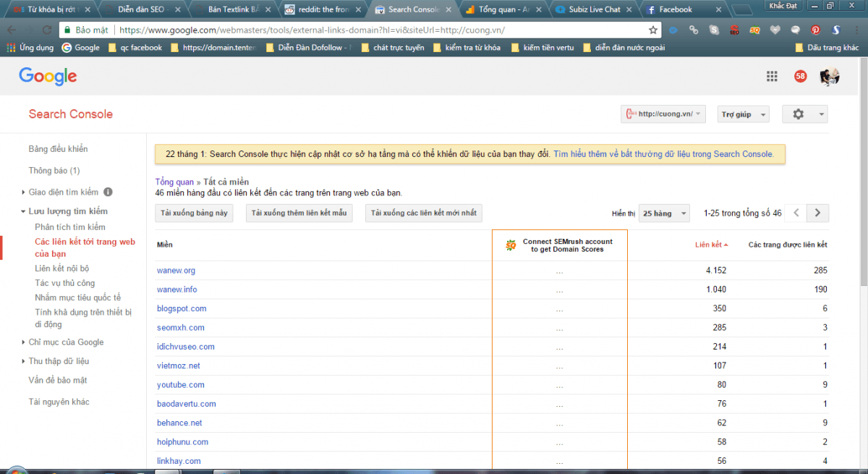This screenshot has height=474, width=868.
Task: Change rows shown from 25 hàng
Action: [x=664, y=213]
